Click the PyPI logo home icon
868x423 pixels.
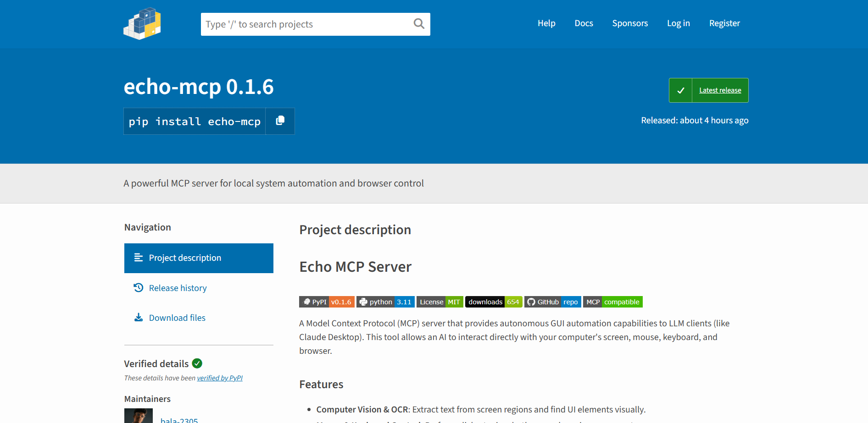[x=142, y=23]
